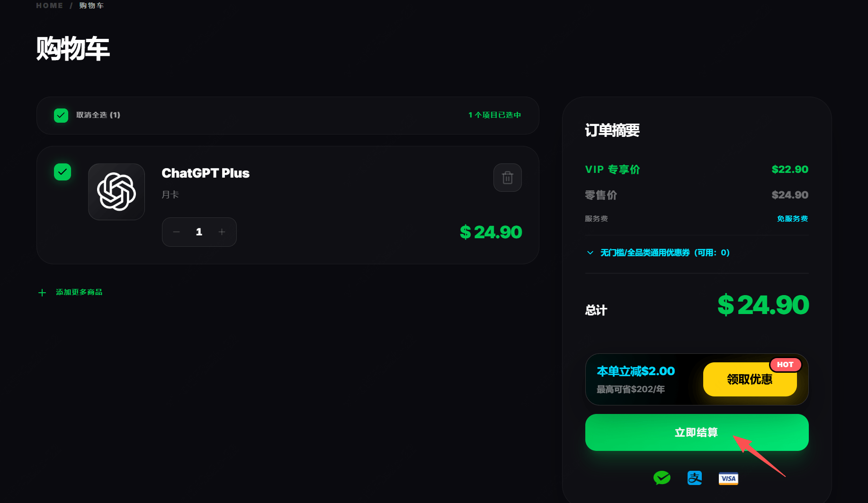
Task: Select the WeChat Pay icon
Action: [x=662, y=478]
